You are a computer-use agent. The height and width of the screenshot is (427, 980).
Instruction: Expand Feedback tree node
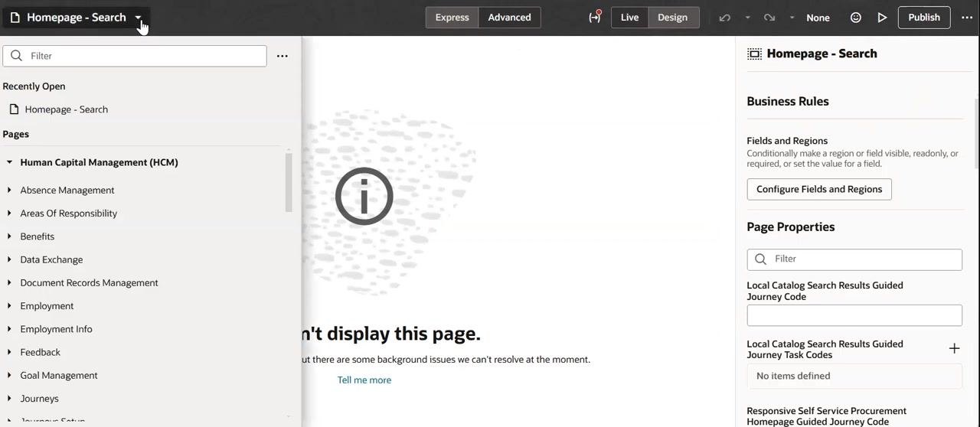[x=9, y=352]
